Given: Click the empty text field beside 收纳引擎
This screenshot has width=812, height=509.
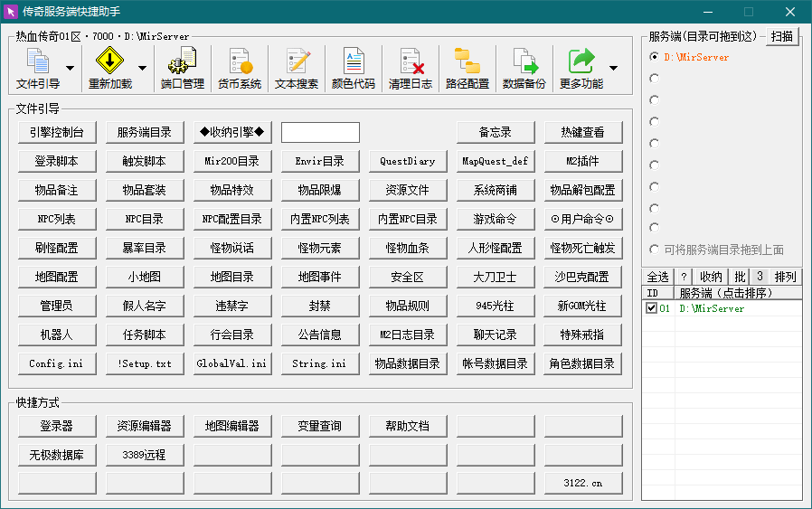Looking at the screenshot, I should pyautogui.click(x=320, y=132).
